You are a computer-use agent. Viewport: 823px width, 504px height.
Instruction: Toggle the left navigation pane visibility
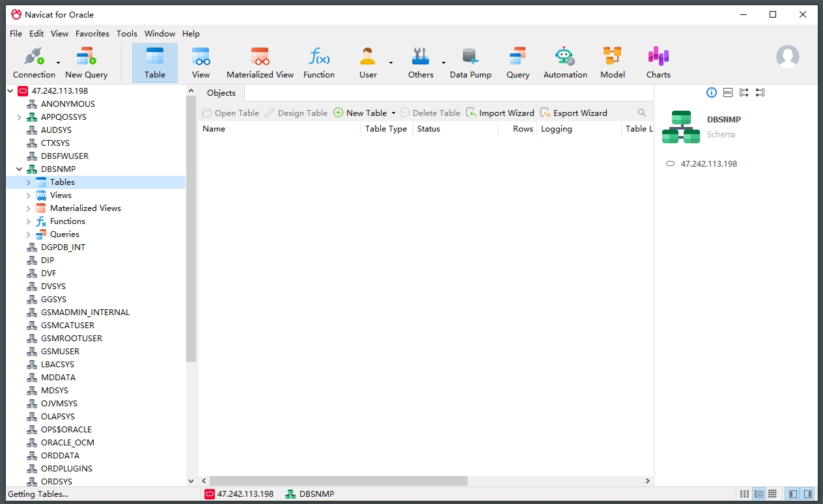coord(792,494)
